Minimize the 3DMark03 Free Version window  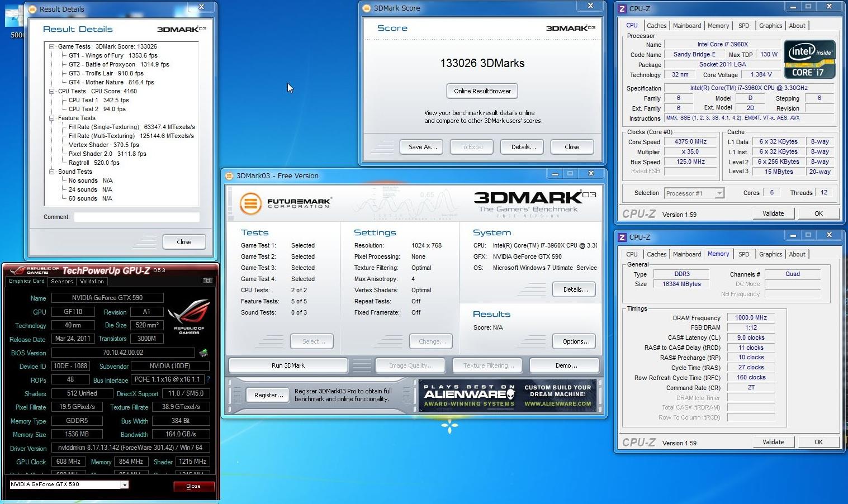tap(555, 174)
